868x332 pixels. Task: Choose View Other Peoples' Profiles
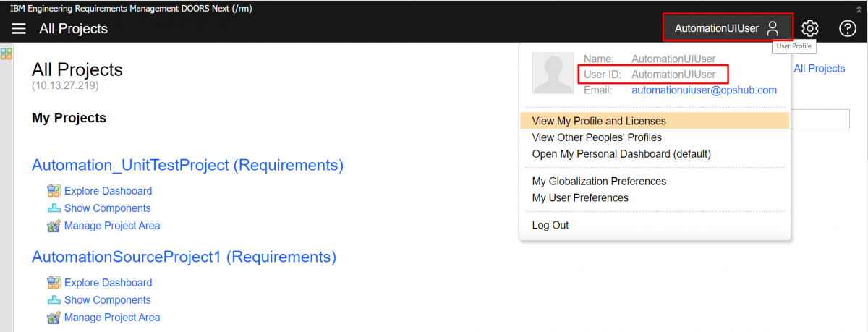coord(597,137)
